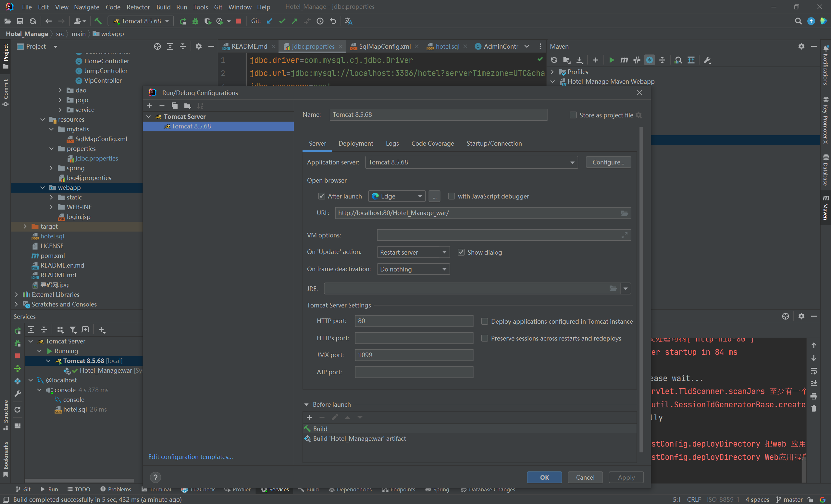
Task: Open Tomcat 8.5.68 run configuration selector in toolbar
Action: (x=141, y=21)
